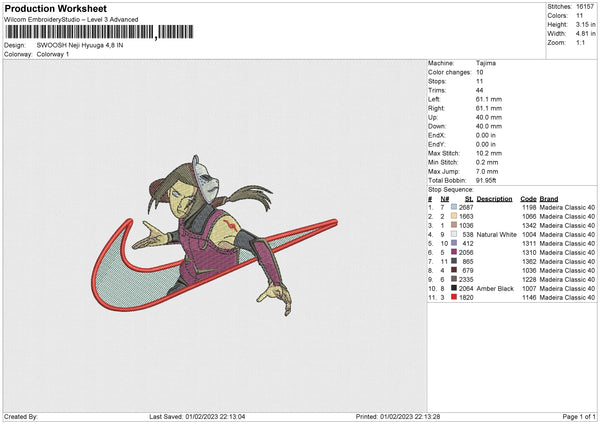Select the cream swatch for thread 1066
This screenshot has height=424, width=600.
click(x=454, y=216)
